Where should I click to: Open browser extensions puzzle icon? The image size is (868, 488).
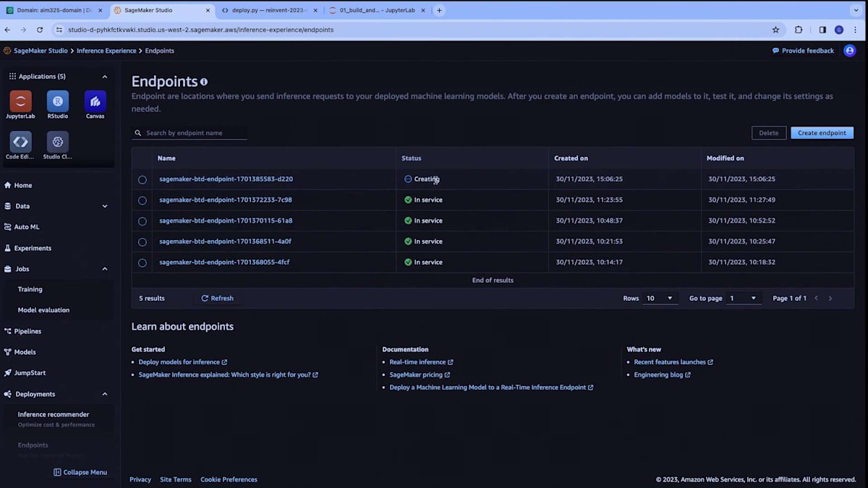point(799,30)
